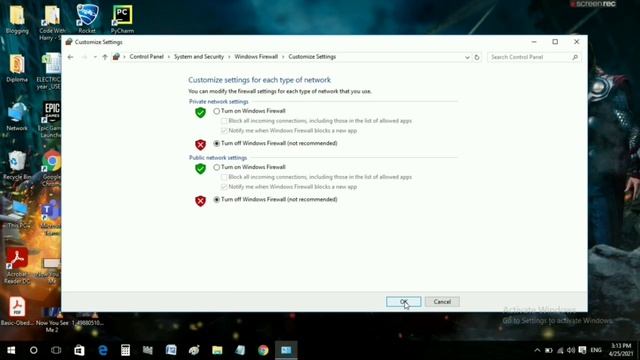Open Acrobat Reader DC desktop shortcut
The width and height of the screenshot is (640, 360).
tap(17, 265)
